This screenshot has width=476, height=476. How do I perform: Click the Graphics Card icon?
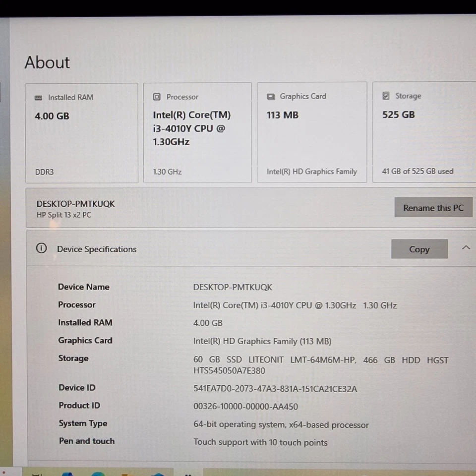[271, 97]
